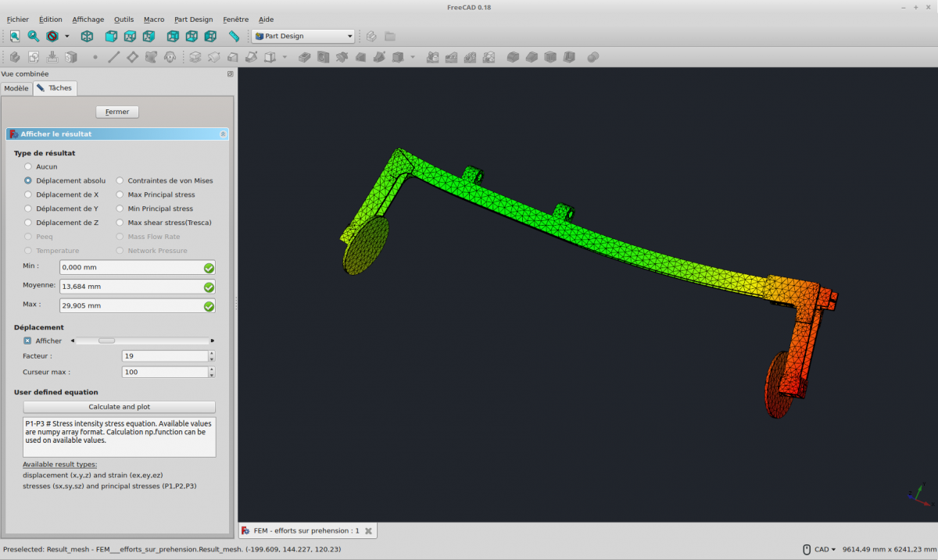Image resolution: width=938 pixels, height=560 pixels.
Task: Click the create group folder icon
Action: [x=390, y=36]
